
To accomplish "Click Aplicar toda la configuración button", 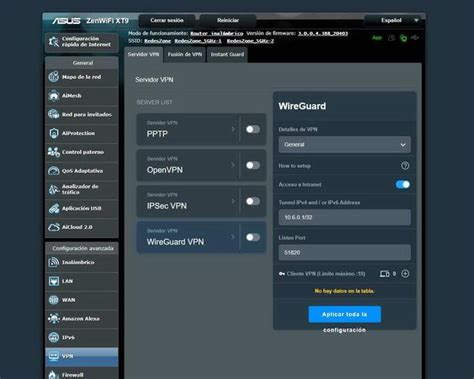I will tap(345, 314).
